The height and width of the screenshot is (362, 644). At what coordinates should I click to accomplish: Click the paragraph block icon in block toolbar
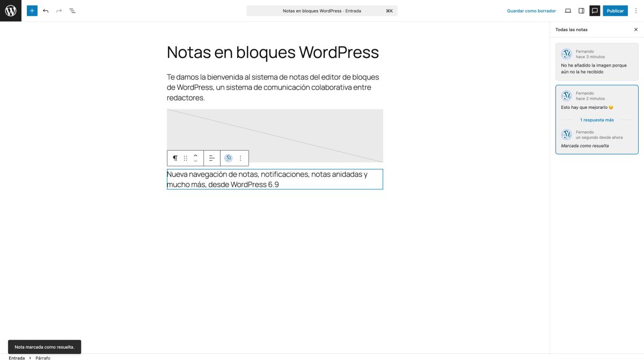[175, 158]
